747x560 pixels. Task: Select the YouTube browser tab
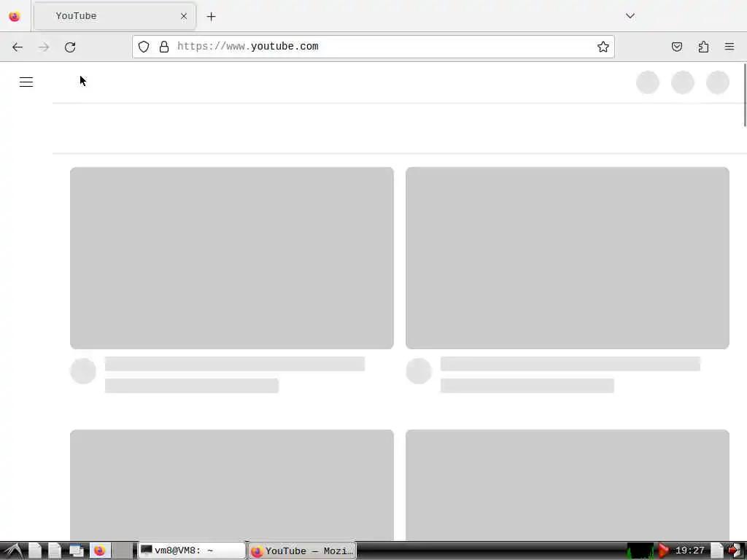click(115, 16)
